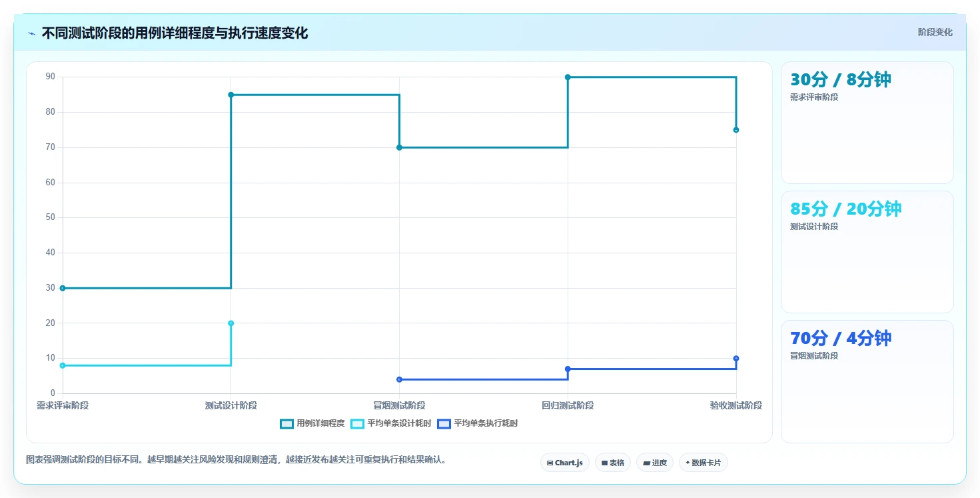The height and width of the screenshot is (498, 980).
Task: Click the 测试设计阶段 x-axis label
Action: point(231,405)
